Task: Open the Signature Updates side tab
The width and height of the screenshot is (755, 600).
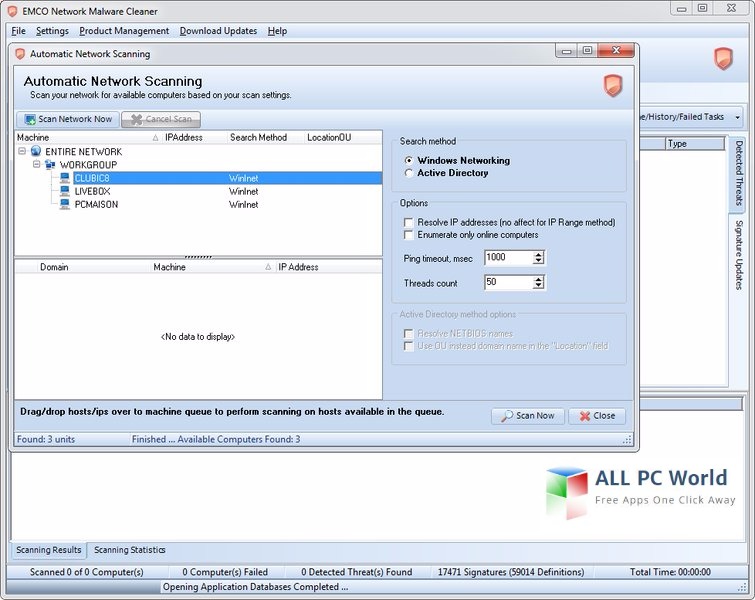Action: coord(739,254)
